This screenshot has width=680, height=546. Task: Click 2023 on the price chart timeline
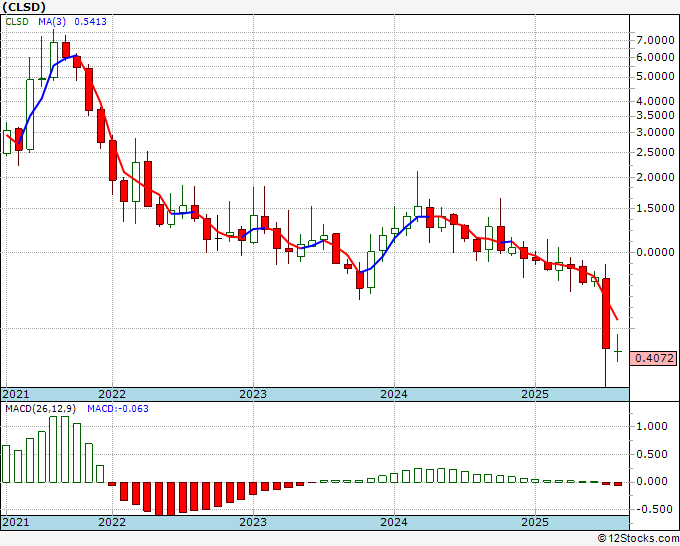coord(253,394)
